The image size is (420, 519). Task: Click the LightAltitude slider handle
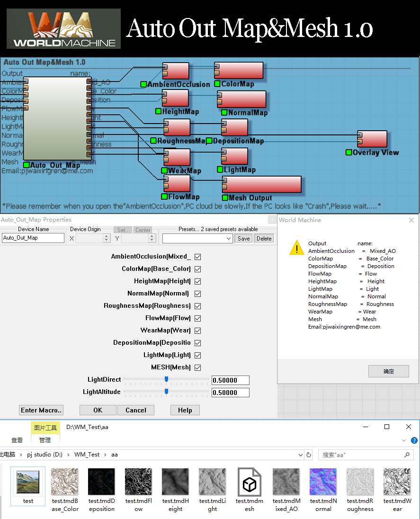[167, 392]
